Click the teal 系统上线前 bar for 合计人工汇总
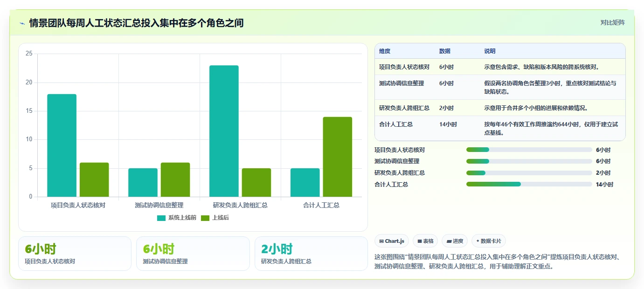644x289 pixels. [x=305, y=182]
